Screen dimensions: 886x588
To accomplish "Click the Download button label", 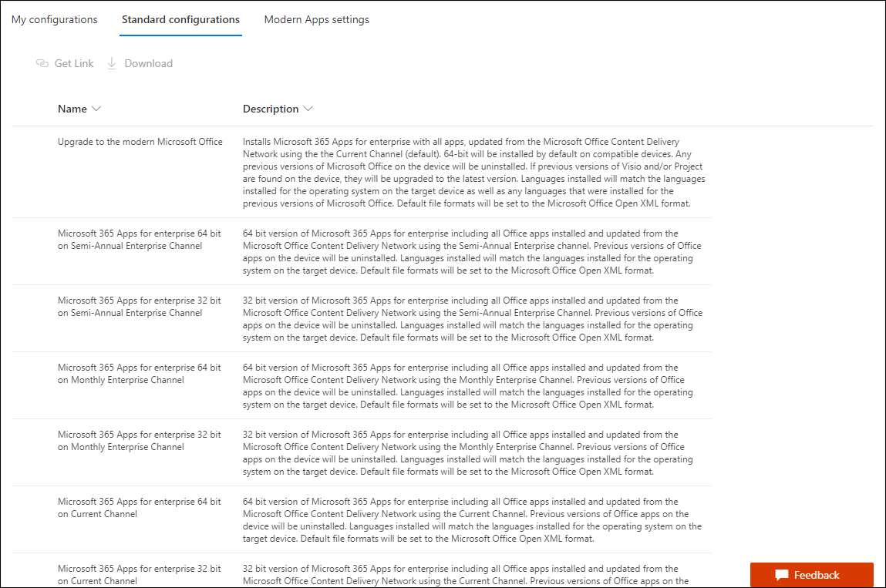I will [x=149, y=63].
